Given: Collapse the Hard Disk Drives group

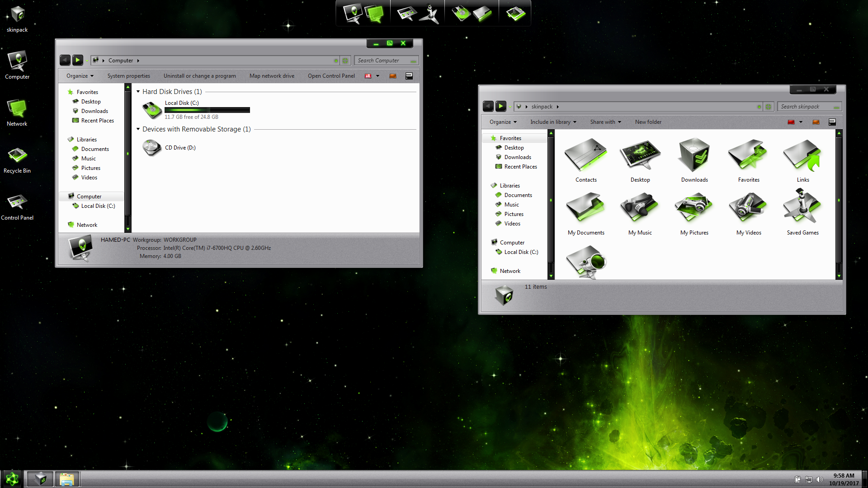Looking at the screenshot, I should (x=138, y=92).
